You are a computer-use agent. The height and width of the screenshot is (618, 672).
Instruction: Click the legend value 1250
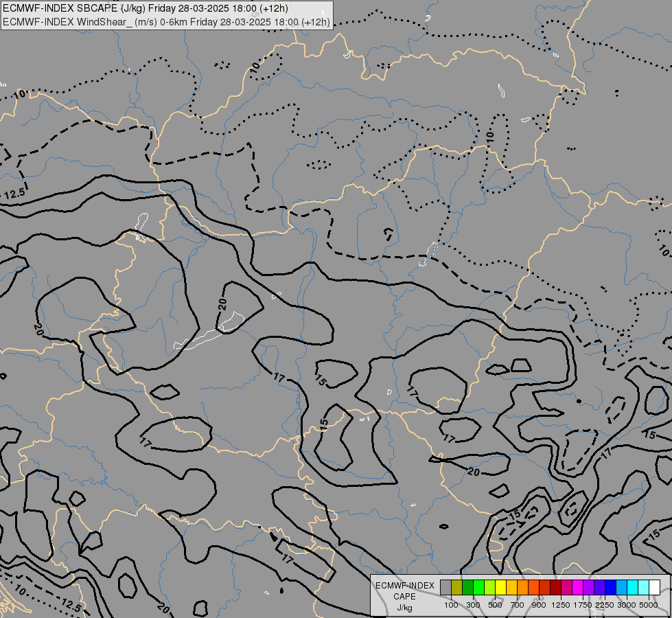click(x=561, y=605)
